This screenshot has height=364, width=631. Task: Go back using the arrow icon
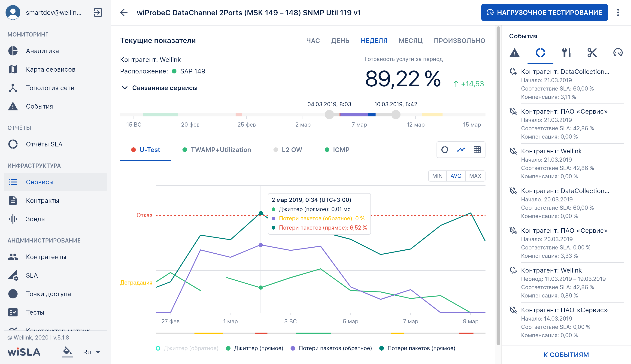coord(124,12)
